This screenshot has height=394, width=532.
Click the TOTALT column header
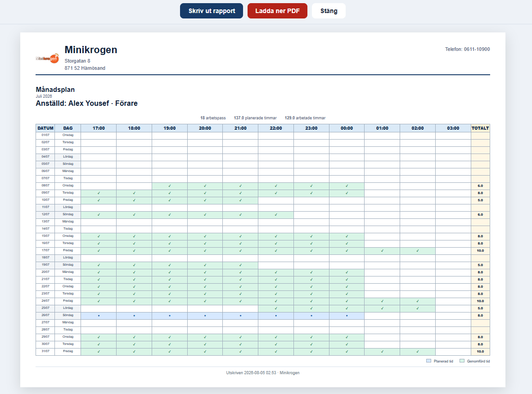(480, 128)
